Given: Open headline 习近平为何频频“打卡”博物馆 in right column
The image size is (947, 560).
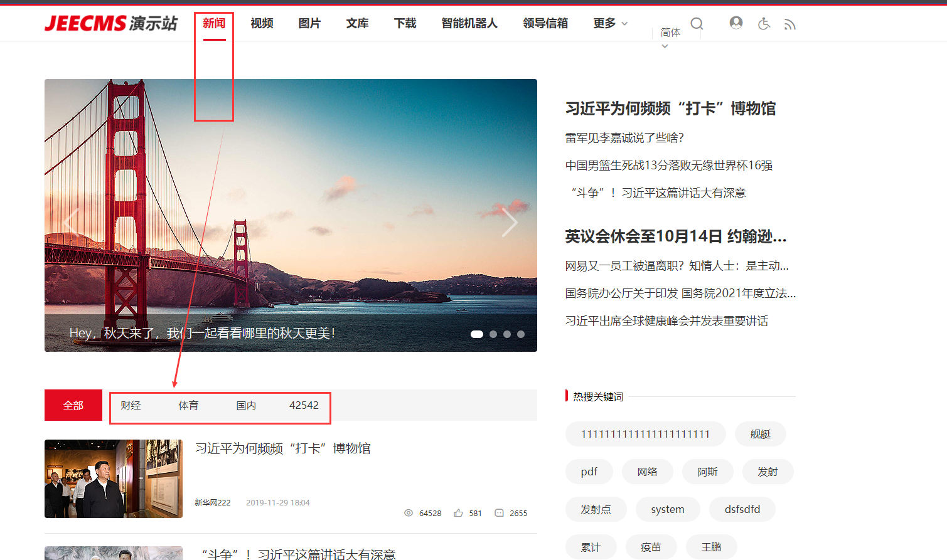Looking at the screenshot, I should (x=670, y=108).
